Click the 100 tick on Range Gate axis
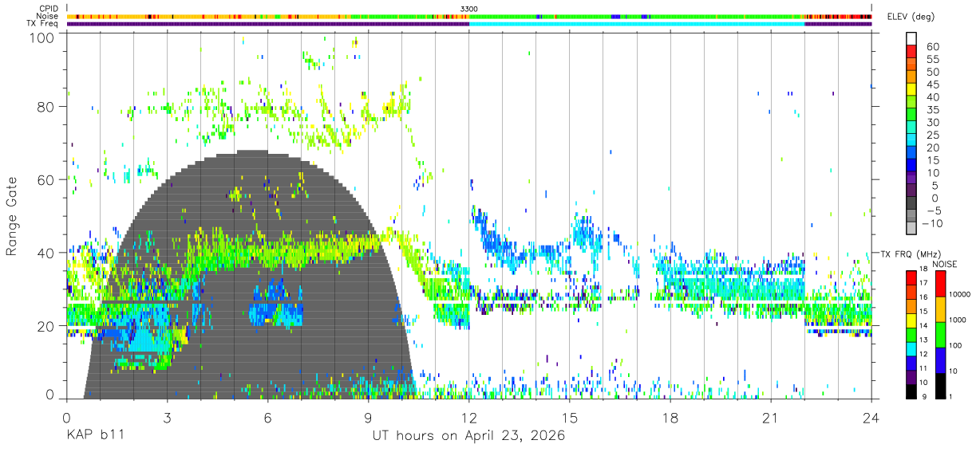The height and width of the screenshot is (452, 980). pyautogui.click(x=42, y=37)
